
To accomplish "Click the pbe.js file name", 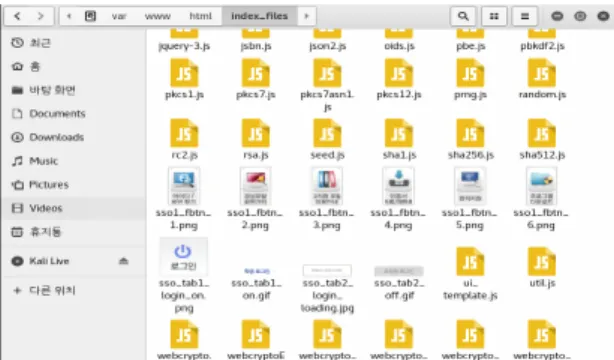I will click(x=471, y=46).
